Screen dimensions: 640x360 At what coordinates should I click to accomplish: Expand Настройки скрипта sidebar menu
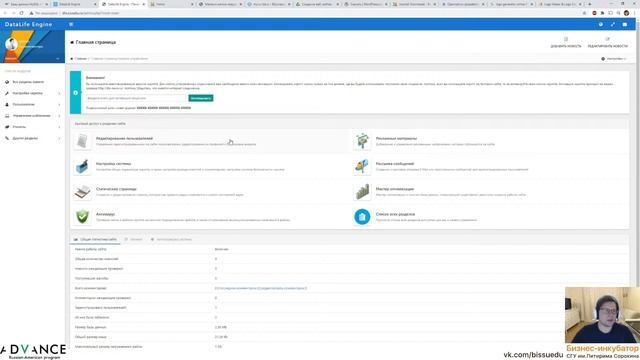32,93
